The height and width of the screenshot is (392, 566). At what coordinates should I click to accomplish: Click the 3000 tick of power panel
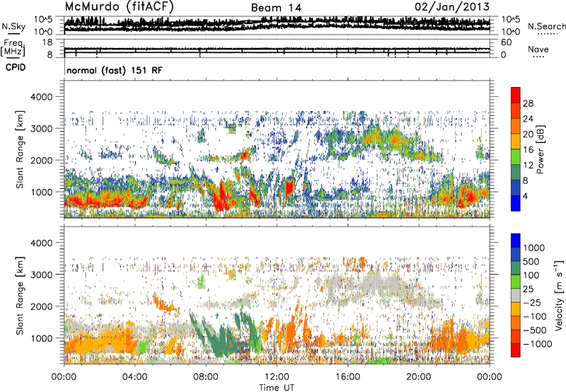(41, 129)
